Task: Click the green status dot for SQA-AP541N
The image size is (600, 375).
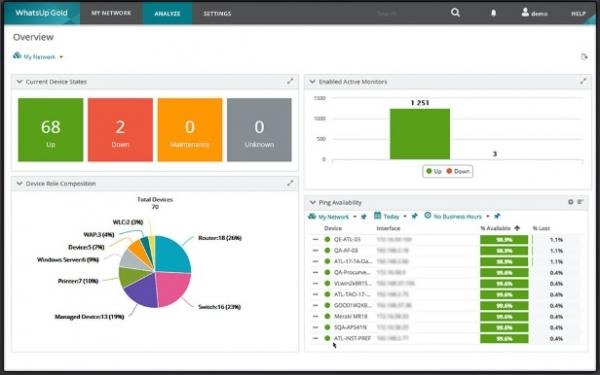Action: coord(327,328)
